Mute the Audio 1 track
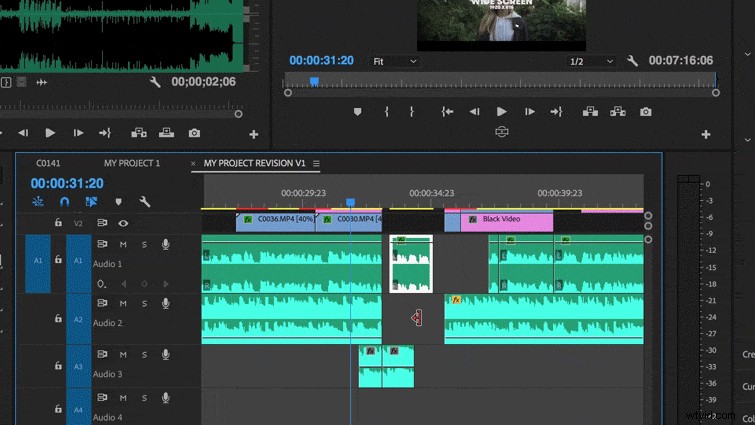Screen dimensions: 755x425 123,244
